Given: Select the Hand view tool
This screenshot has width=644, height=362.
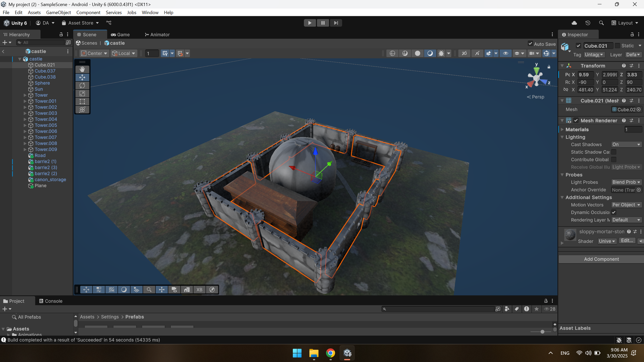Looking at the screenshot, I should pos(82,69).
